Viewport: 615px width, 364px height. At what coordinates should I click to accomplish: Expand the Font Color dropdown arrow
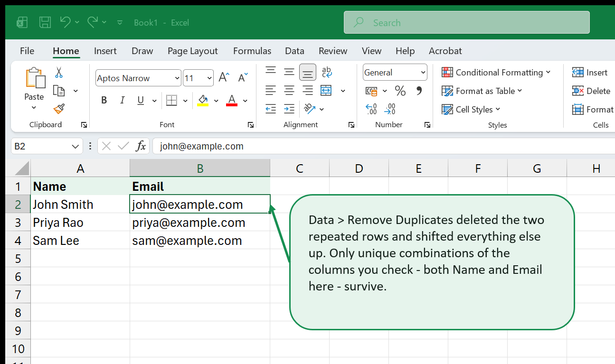coord(245,101)
